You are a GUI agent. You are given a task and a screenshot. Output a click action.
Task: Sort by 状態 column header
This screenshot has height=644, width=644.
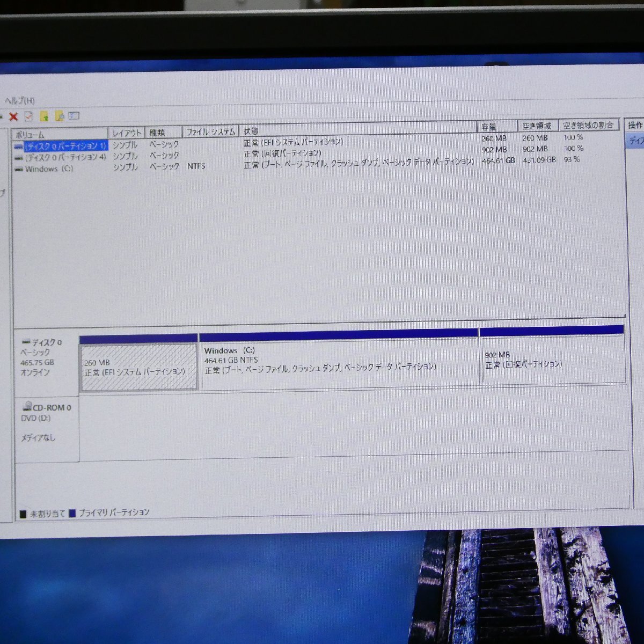[358, 129]
